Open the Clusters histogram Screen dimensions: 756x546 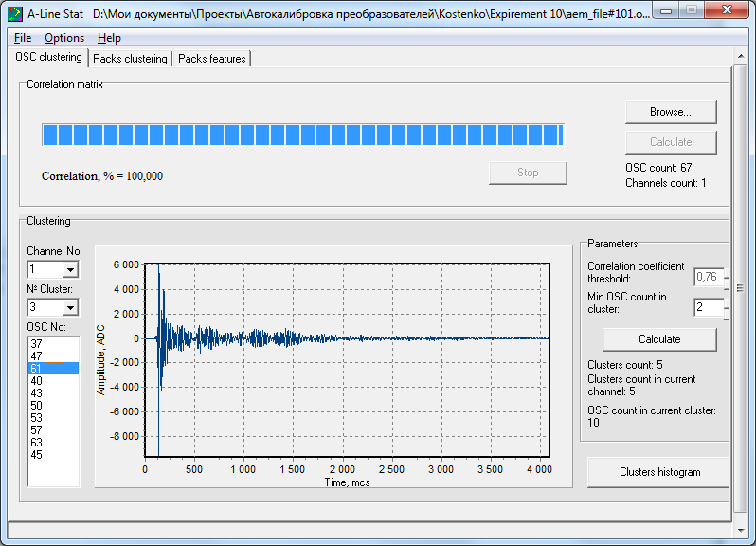(x=659, y=472)
